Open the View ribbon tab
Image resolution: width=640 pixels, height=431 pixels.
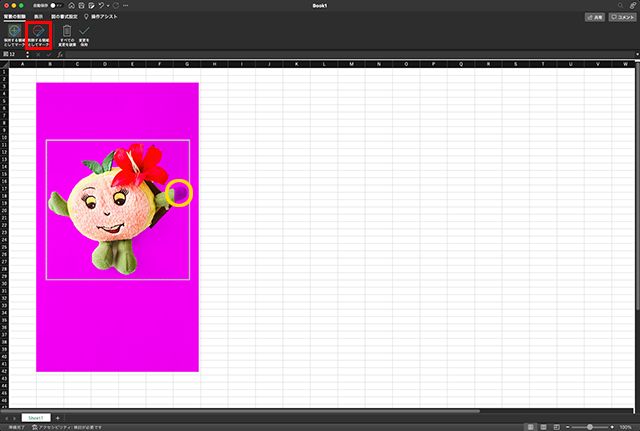[38, 17]
